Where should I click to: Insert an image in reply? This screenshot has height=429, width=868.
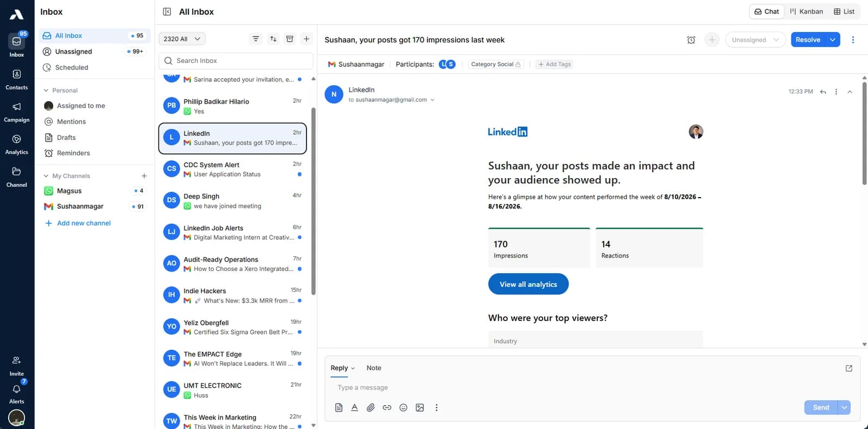420,407
